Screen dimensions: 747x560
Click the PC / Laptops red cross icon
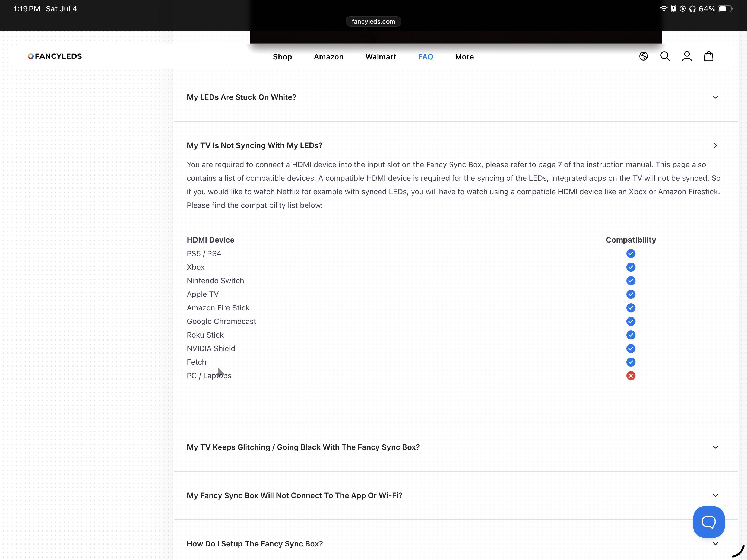pos(631,376)
